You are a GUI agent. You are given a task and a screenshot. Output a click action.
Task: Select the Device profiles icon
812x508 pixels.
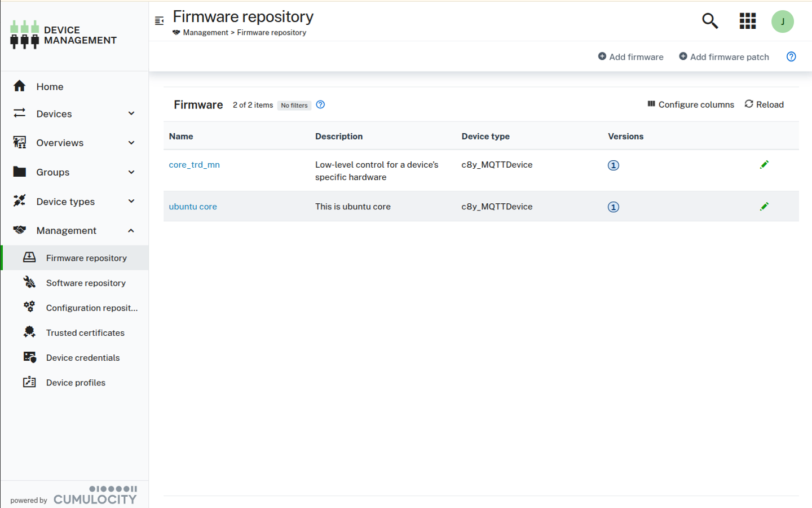point(30,382)
